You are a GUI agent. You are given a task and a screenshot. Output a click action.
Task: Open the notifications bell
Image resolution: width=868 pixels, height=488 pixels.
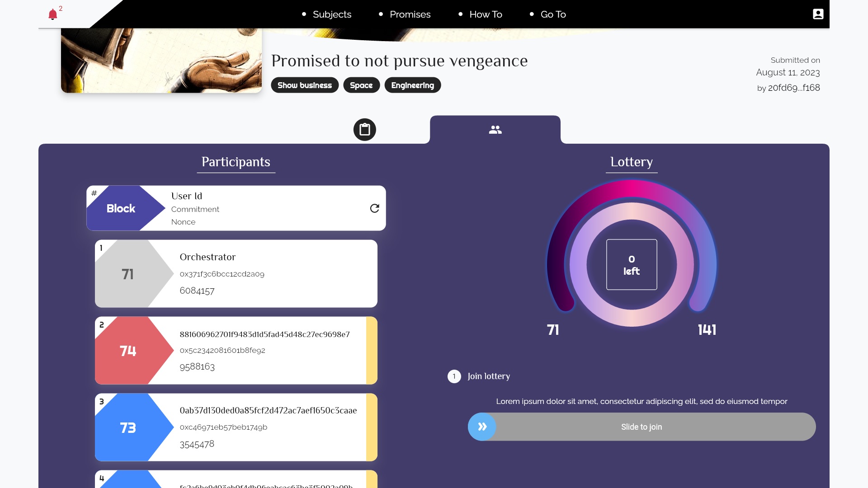click(53, 14)
